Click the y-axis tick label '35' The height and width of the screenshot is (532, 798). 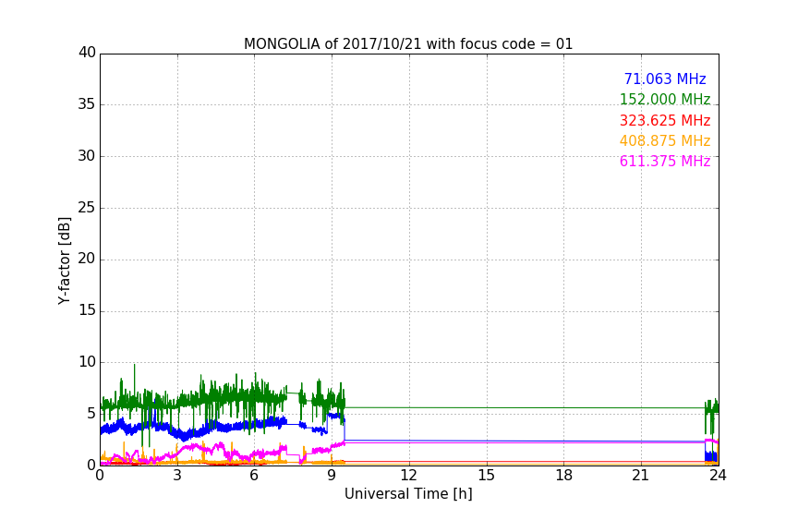coord(87,104)
